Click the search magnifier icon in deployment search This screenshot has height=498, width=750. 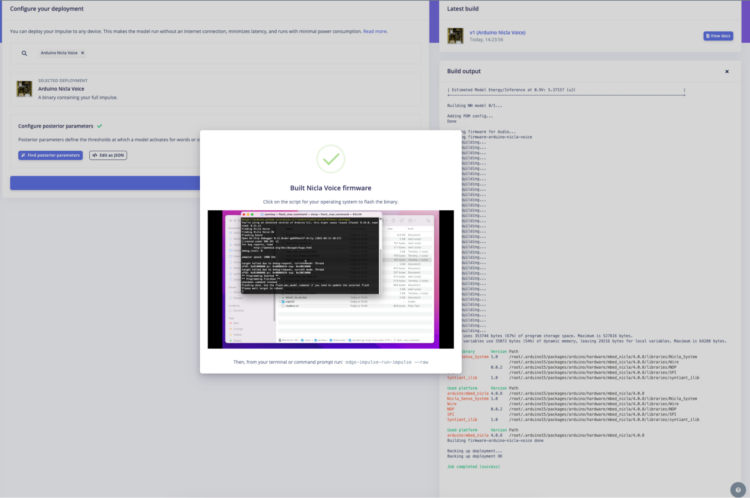[25, 52]
